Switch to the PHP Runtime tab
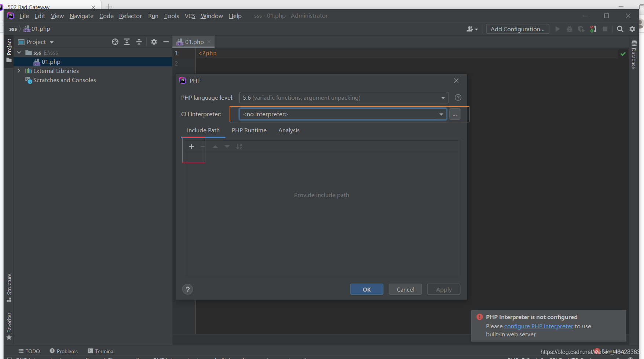Image resolution: width=644 pixels, height=359 pixels. [x=249, y=130]
